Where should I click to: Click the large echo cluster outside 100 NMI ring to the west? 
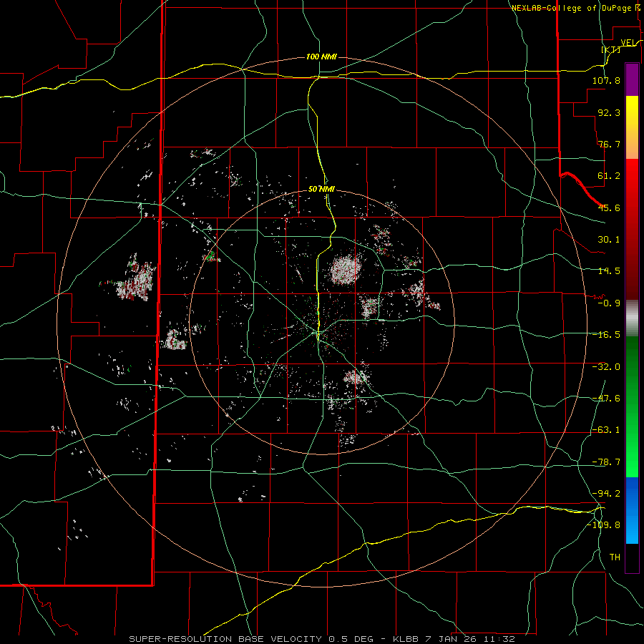click(134, 279)
